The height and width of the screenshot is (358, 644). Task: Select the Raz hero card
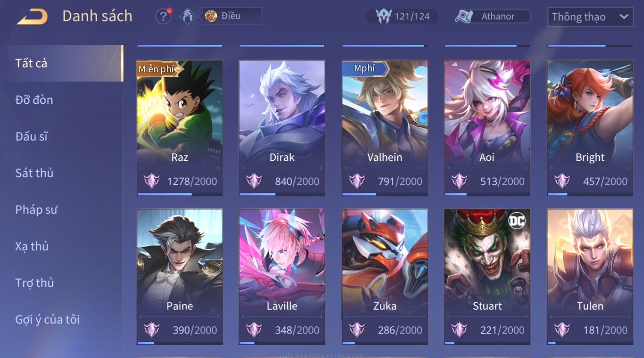coord(180,128)
